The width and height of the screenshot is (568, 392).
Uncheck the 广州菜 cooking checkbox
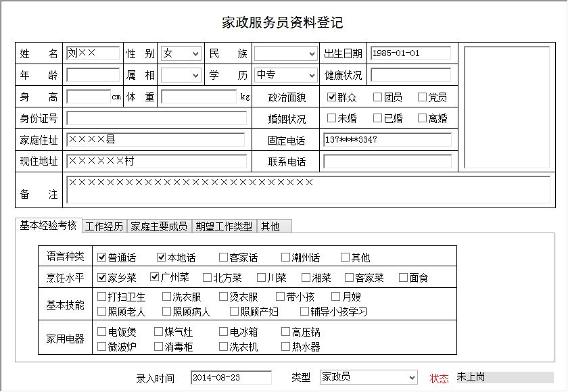click(x=154, y=278)
